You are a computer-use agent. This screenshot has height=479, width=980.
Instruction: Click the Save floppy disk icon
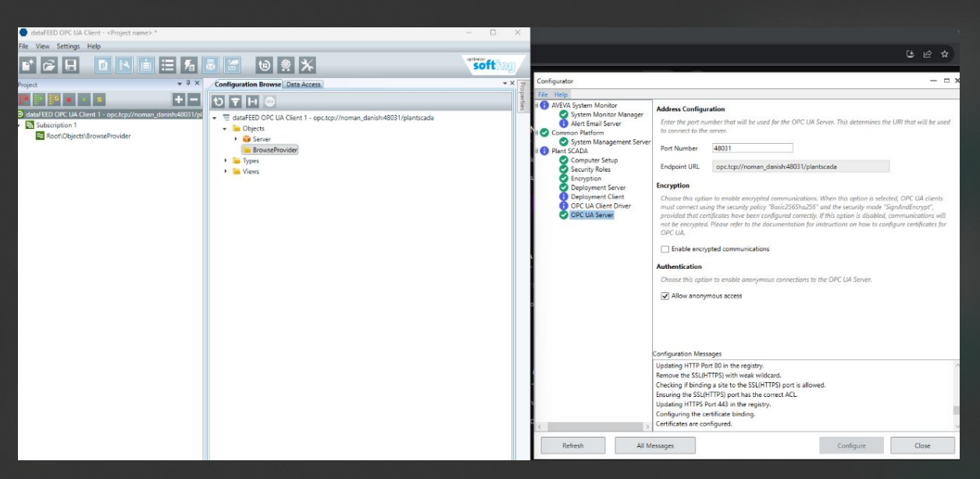click(x=70, y=66)
